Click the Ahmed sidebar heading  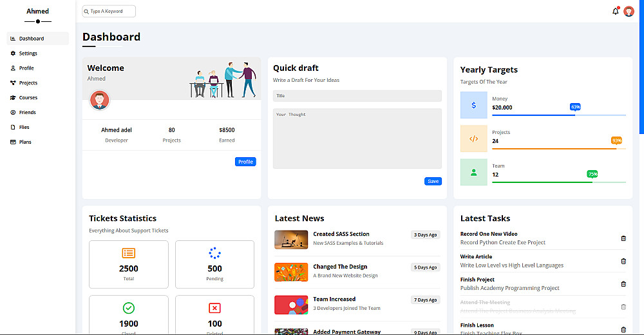tap(38, 11)
